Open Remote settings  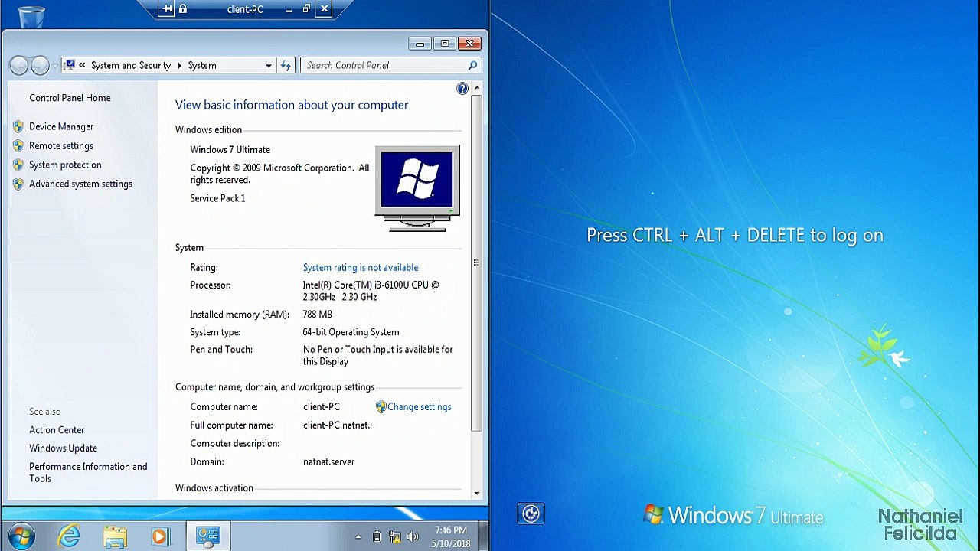pos(61,145)
